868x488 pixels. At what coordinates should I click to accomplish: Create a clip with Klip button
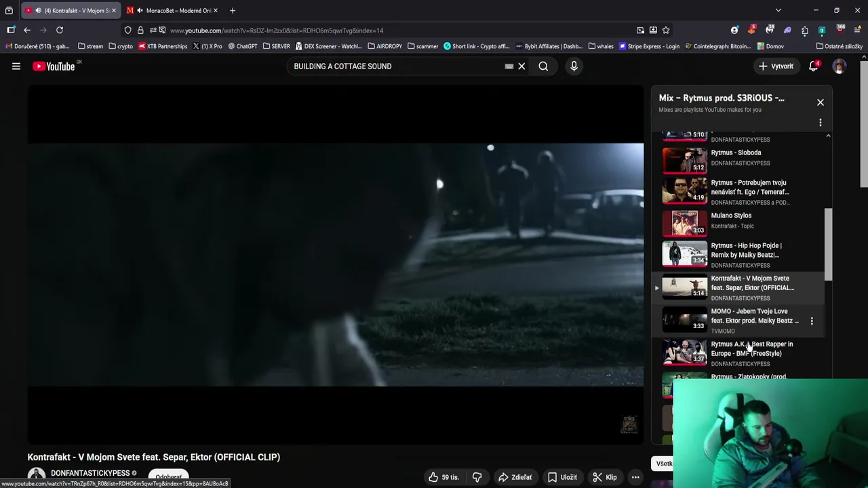pos(604,477)
